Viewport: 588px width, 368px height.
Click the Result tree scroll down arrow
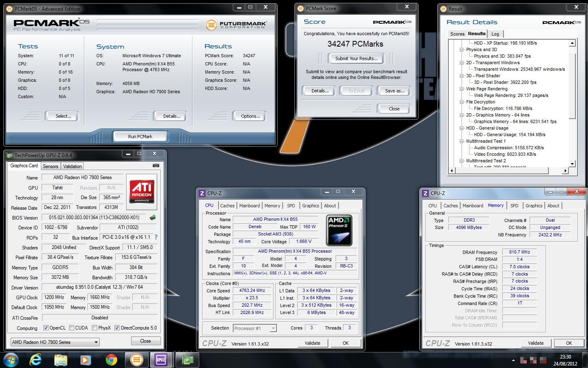572,164
